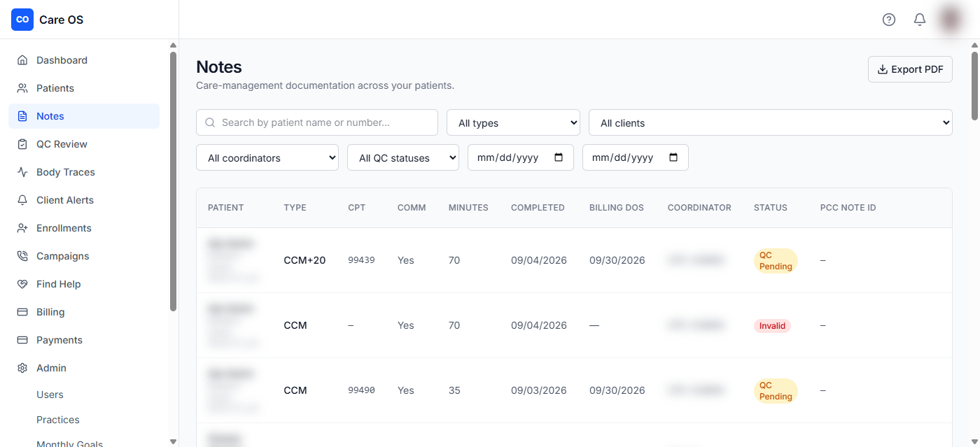980x447 pixels.
Task: Export notes as PDF
Action: (910, 69)
